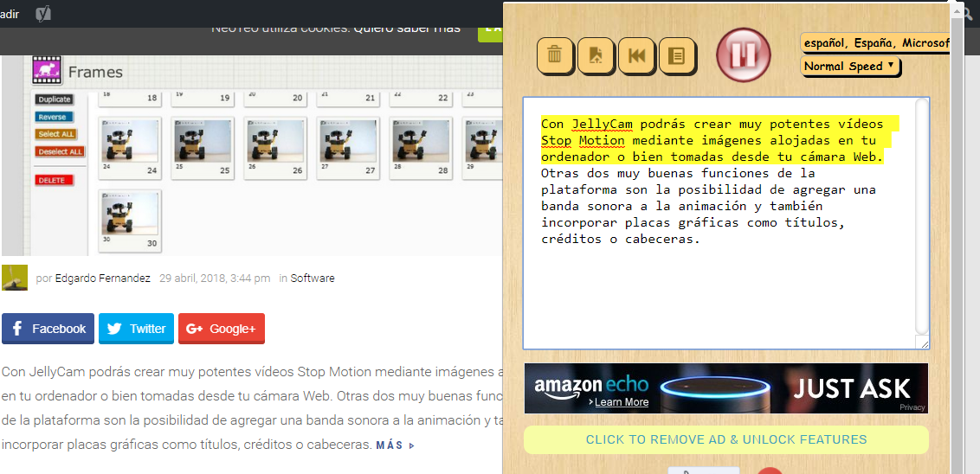
Task: Click Select ALL in Frames image
Action: click(x=56, y=134)
